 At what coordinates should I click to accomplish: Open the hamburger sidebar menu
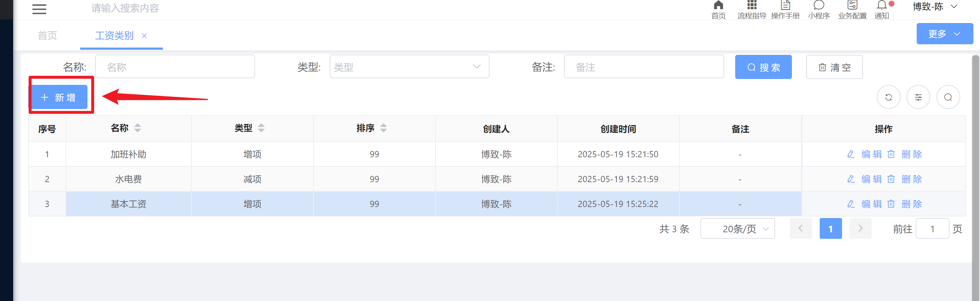[x=39, y=9]
